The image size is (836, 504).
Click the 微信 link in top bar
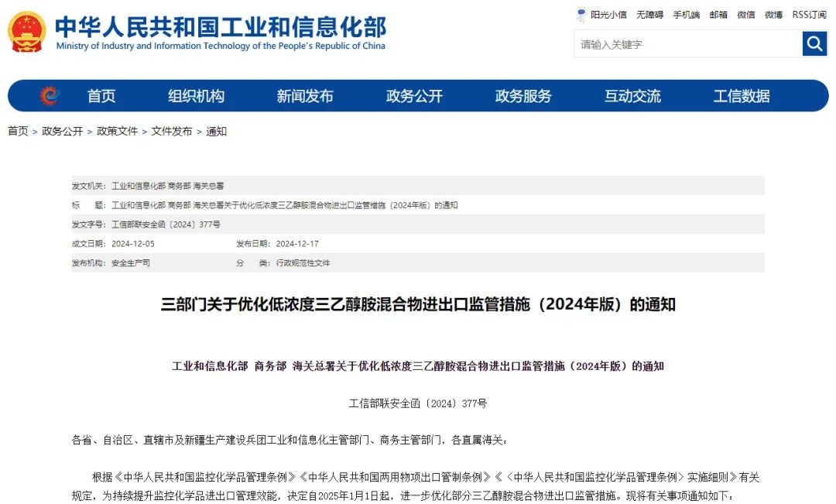tap(746, 15)
